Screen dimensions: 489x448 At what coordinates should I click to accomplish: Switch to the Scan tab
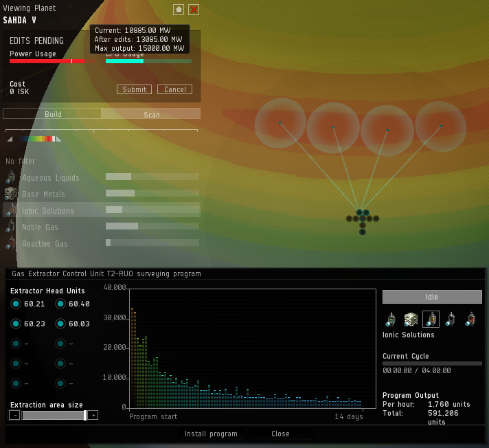click(x=151, y=114)
